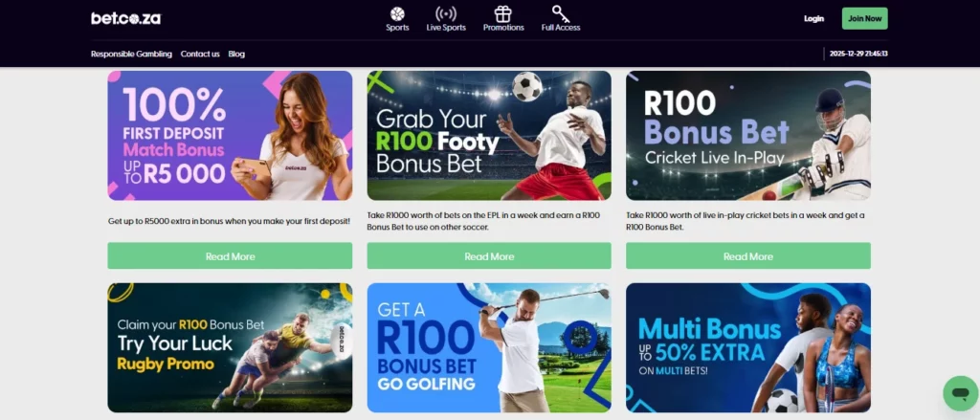
Task: Open the Contact us page
Action: tap(200, 54)
